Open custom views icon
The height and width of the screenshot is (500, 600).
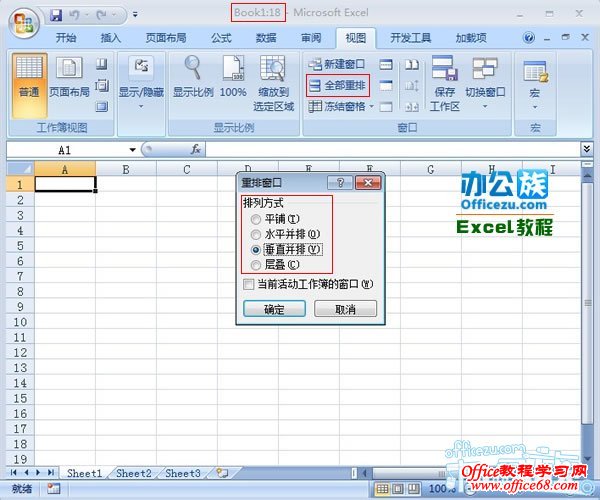click(101, 85)
